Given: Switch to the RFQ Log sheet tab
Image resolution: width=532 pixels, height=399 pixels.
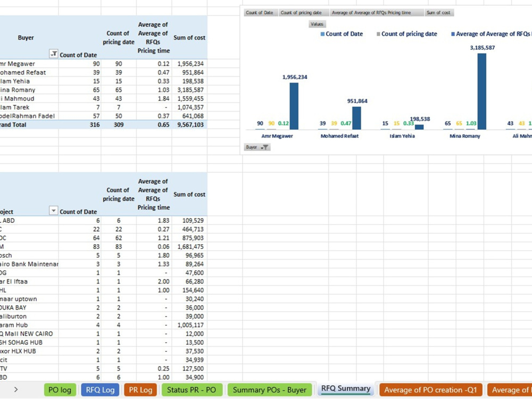Looking at the screenshot, I should pos(100,390).
